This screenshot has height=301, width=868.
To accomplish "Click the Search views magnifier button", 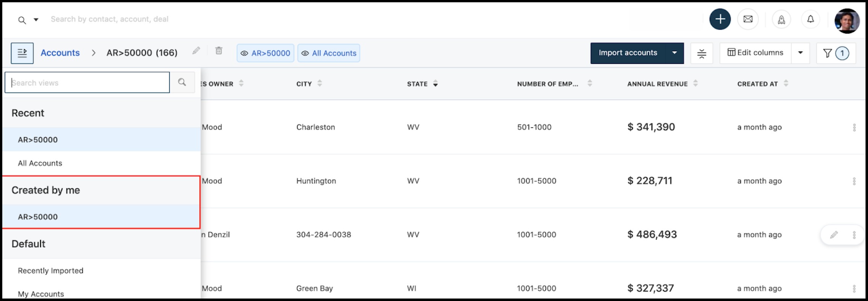I will point(182,82).
